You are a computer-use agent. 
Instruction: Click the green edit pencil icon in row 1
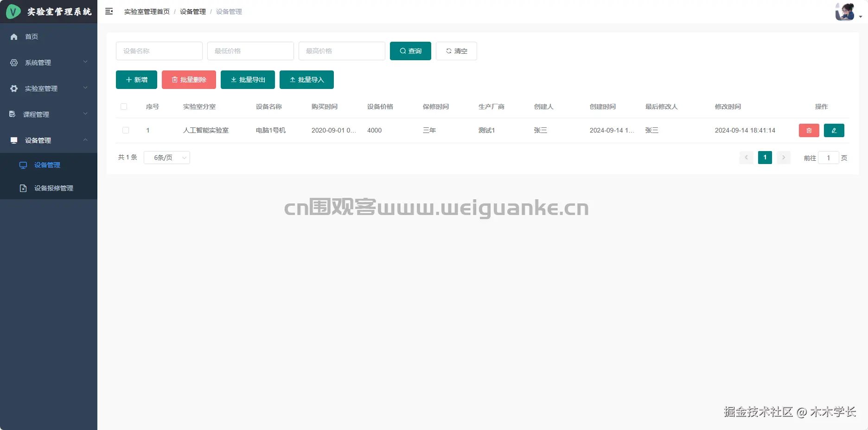pos(834,130)
